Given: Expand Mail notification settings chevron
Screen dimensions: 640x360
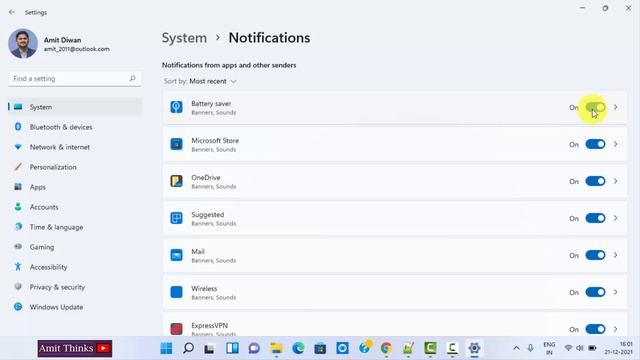Looking at the screenshot, I should point(616,255).
